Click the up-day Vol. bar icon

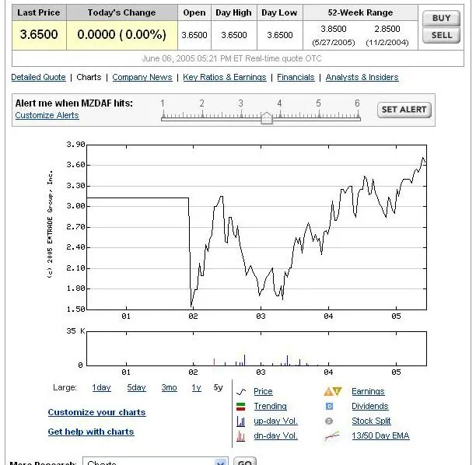click(240, 421)
